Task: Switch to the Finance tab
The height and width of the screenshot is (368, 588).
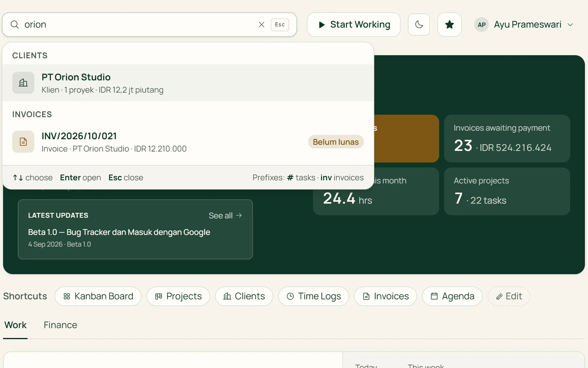Action: [60, 325]
